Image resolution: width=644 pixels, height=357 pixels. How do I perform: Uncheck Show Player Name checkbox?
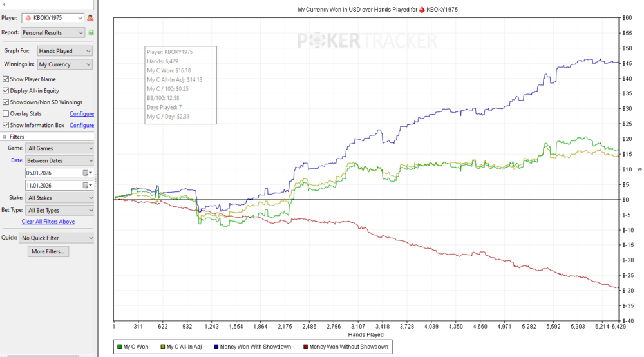click(6, 79)
